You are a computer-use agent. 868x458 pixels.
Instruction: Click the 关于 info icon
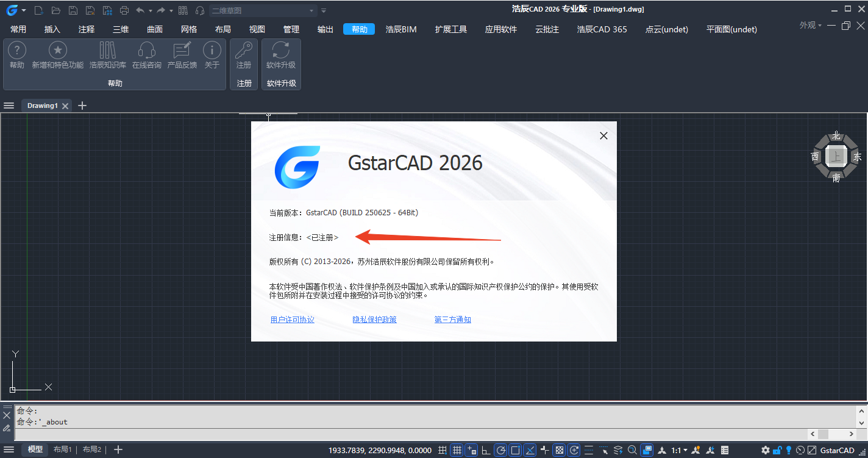click(x=212, y=51)
